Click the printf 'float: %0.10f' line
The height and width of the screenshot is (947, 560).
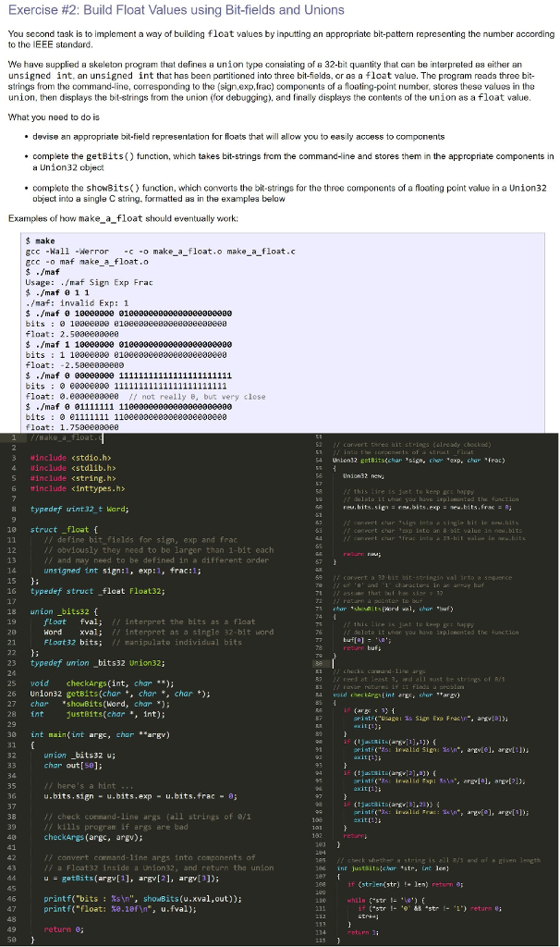coord(120,910)
